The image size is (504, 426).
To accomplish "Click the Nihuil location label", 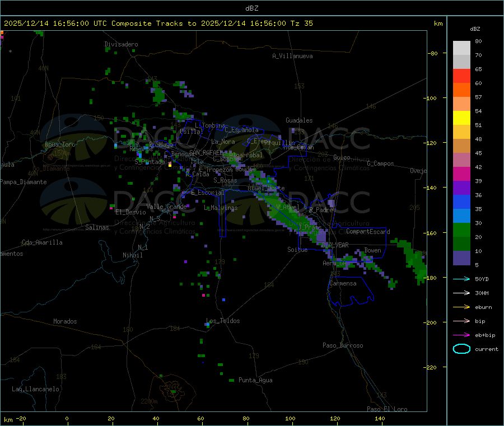I will point(133,255).
